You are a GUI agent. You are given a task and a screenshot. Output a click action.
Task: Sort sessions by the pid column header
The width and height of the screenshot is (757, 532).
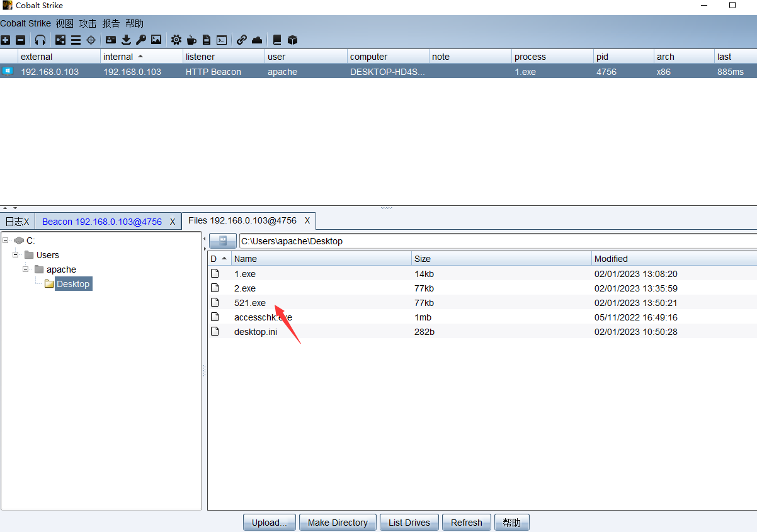pos(623,57)
